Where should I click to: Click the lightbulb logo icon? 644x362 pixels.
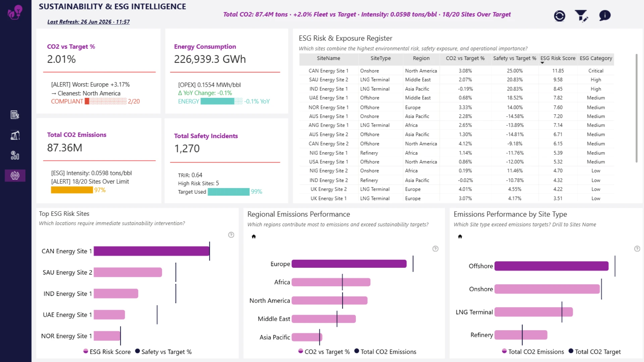[15, 12]
